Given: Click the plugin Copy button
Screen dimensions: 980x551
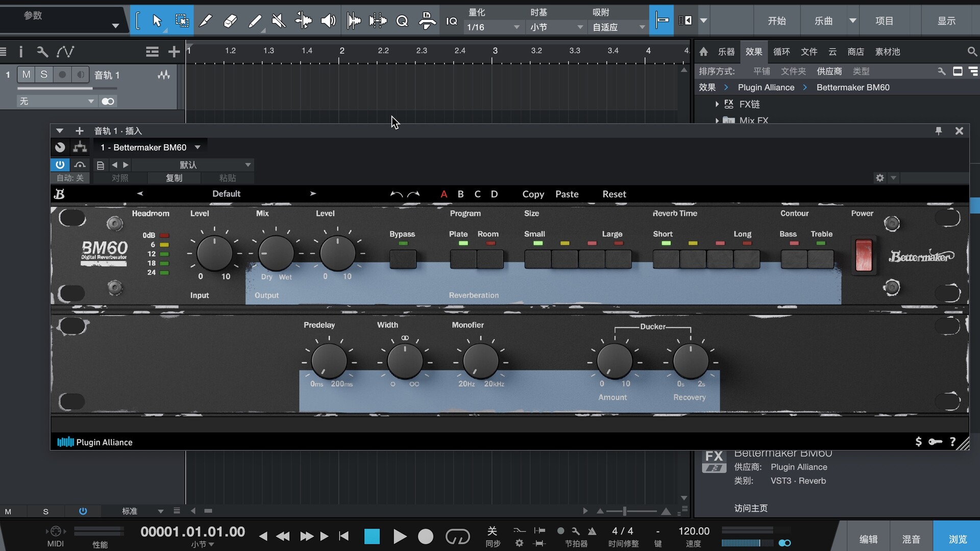Looking at the screenshot, I should click(x=533, y=194).
